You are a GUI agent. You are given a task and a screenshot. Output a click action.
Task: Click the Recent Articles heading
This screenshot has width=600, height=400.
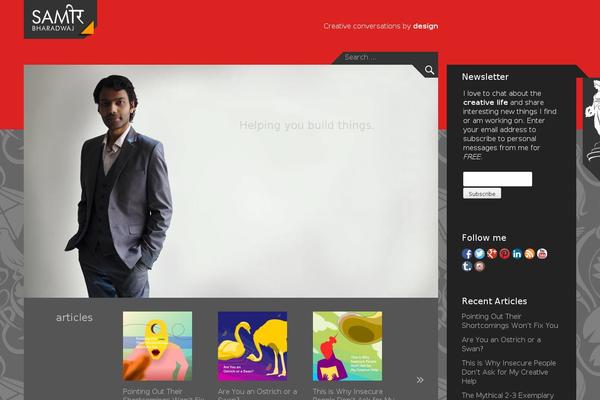[x=494, y=301]
